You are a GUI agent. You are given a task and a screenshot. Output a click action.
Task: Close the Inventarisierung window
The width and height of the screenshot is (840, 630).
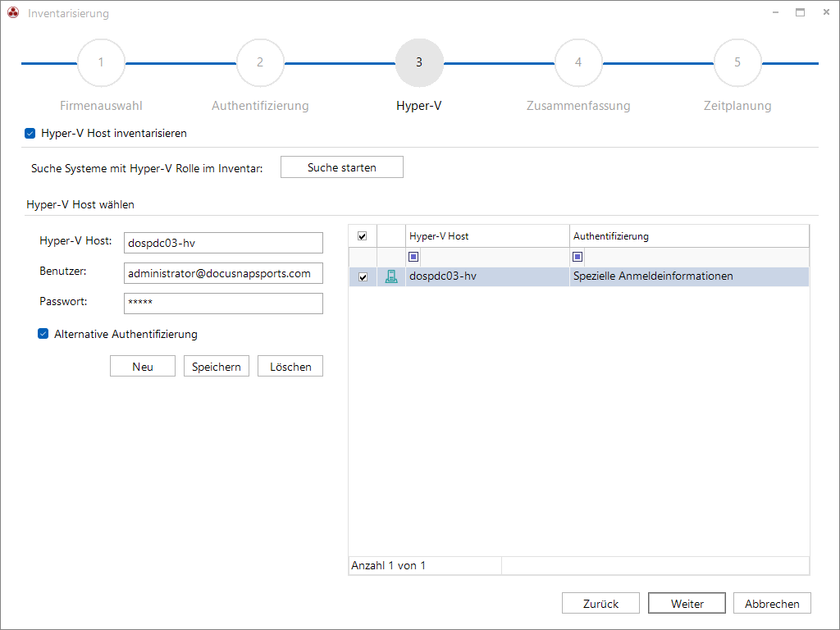[826, 12]
